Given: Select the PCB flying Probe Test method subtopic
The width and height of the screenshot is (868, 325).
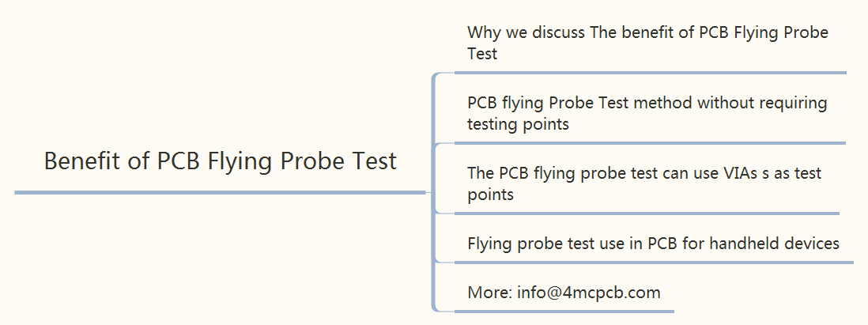Looking at the screenshot, I should (x=647, y=113).
